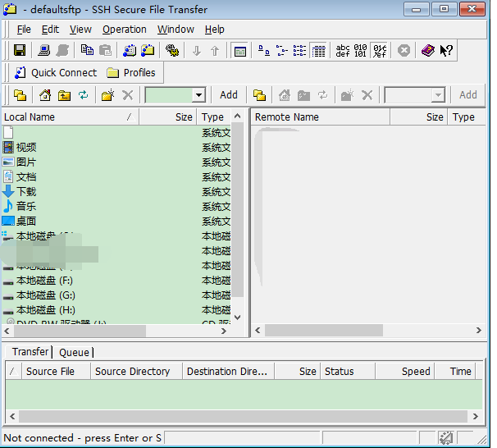Screen dimensions: 497x448
Task: Switch to the Transfer tab
Action: pos(30,352)
